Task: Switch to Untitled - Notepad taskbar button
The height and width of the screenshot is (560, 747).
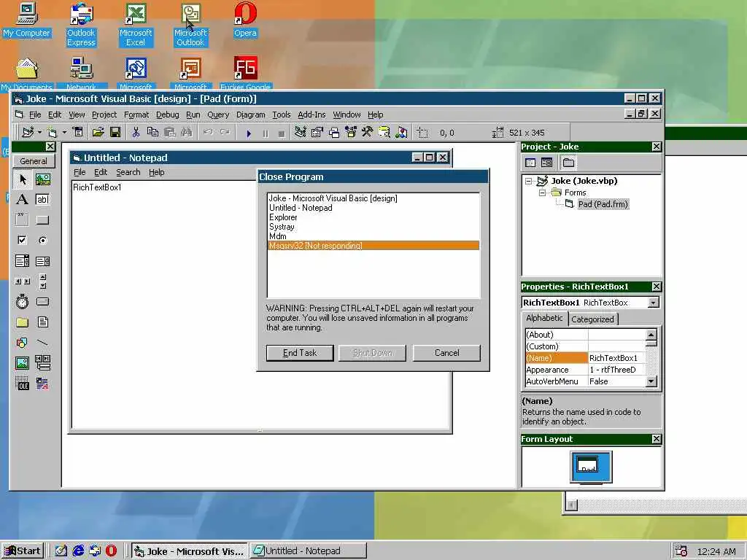Action: [309, 551]
